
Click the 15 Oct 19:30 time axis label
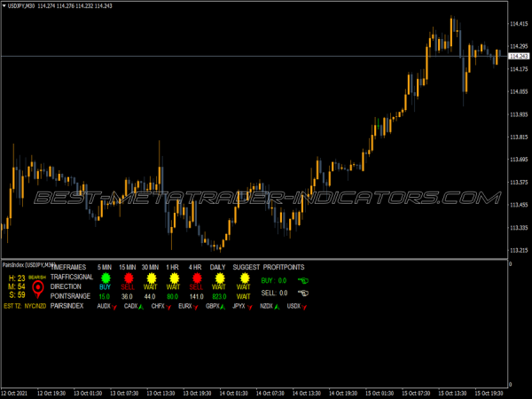pyautogui.click(x=489, y=393)
